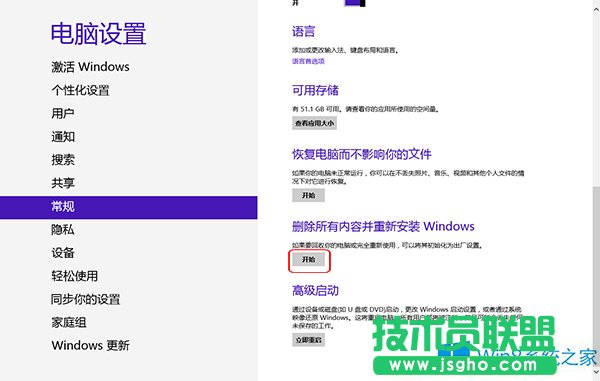
Task: Click the 删除所有内容并重新安装 Windows heading
Action: click(x=383, y=226)
